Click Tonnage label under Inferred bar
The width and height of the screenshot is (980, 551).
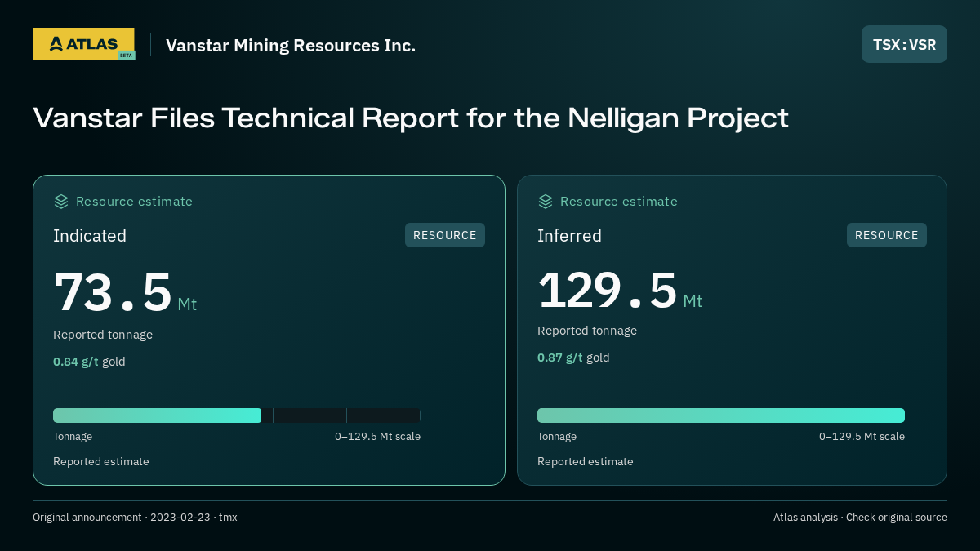point(557,437)
